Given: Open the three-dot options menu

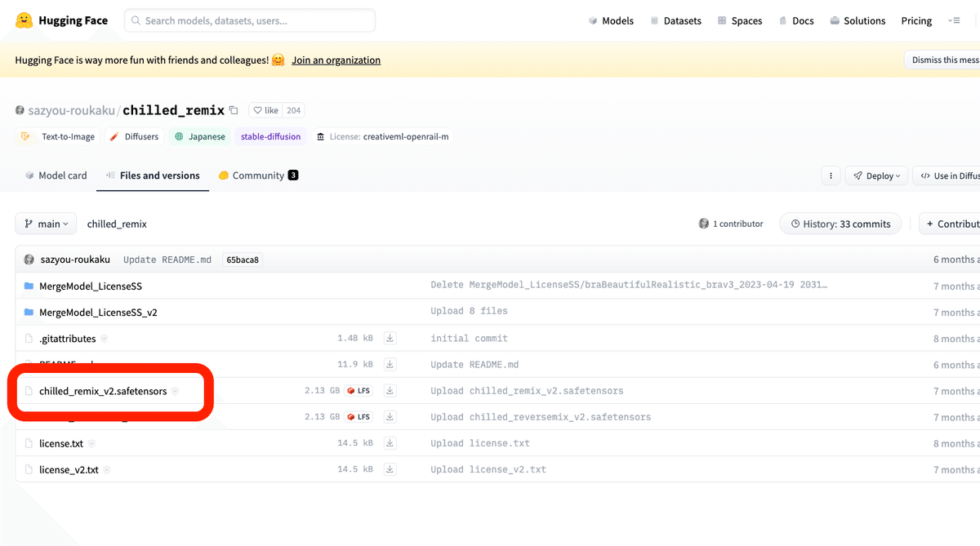Looking at the screenshot, I should click(x=831, y=175).
